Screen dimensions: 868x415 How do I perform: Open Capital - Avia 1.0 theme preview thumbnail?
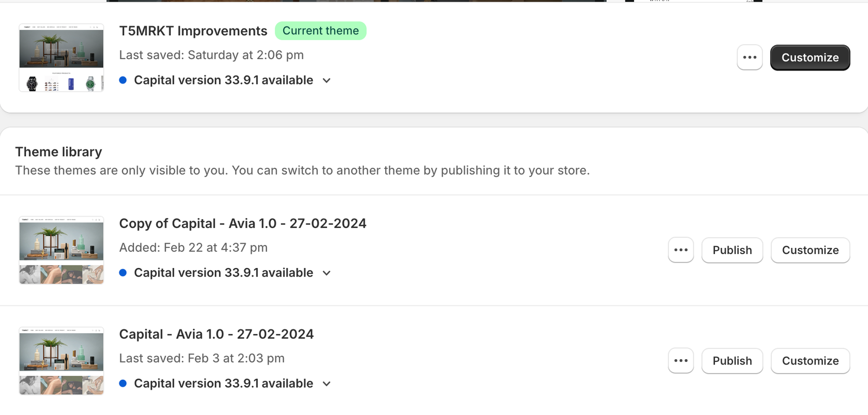point(61,361)
